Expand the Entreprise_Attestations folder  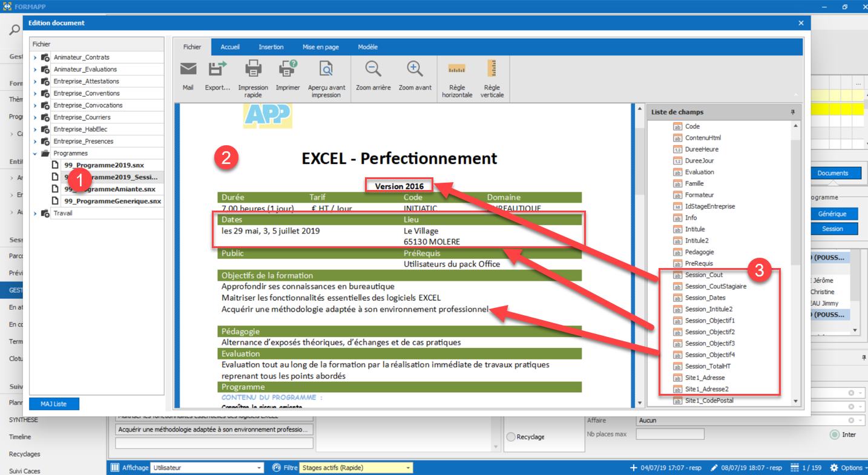[x=35, y=82]
